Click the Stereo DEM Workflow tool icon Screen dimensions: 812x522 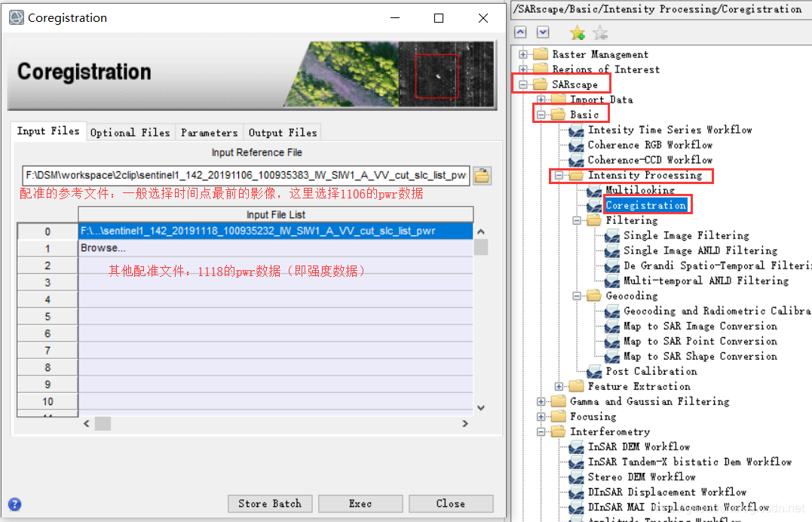[576, 477]
